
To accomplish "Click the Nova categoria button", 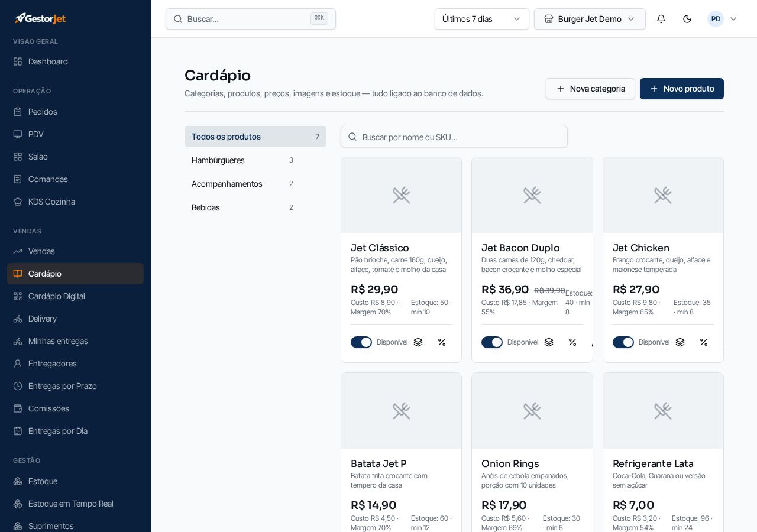I will coord(590,89).
